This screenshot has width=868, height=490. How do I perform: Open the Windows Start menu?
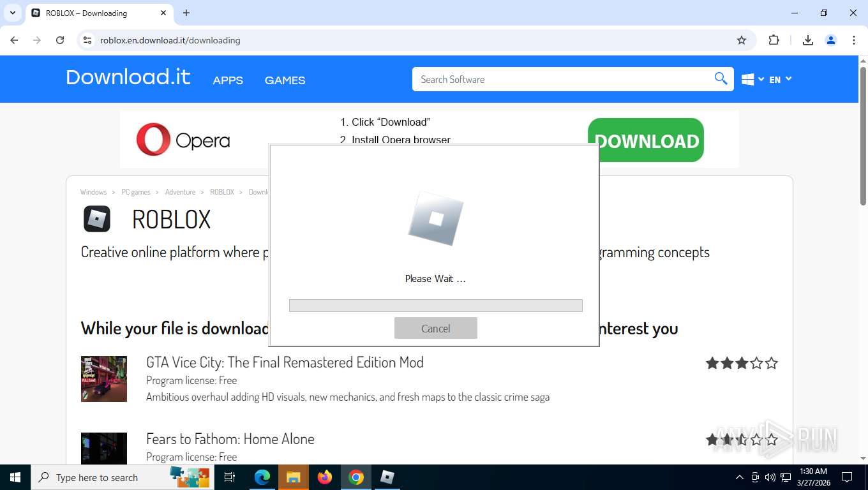coord(15,477)
